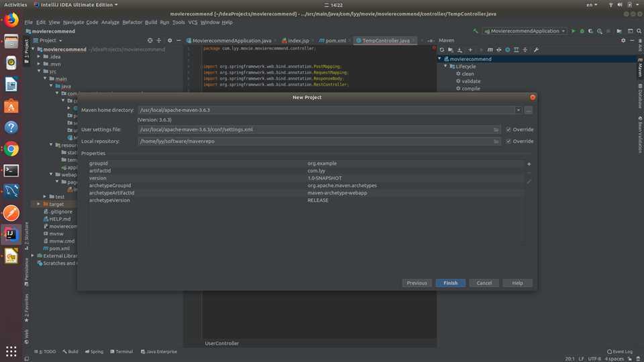The width and height of the screenshot is (644, 362).
Task: Open Google Chrome from the dock
Action: tap(11, 149)
